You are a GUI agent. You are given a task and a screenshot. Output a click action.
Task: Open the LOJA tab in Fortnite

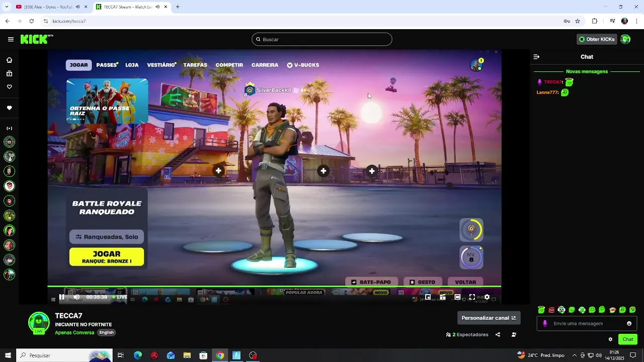(132, 65)
